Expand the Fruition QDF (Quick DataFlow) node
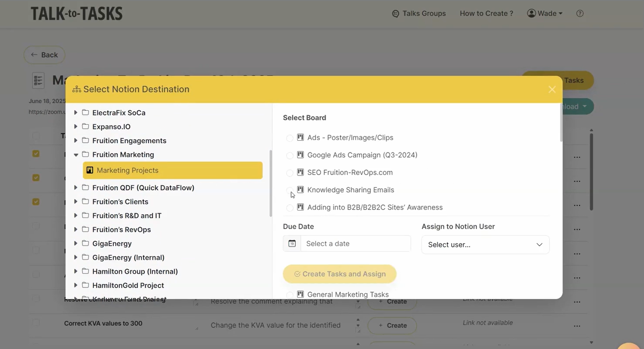The width and height of the screenshot is (644, 349). point(76,187)
